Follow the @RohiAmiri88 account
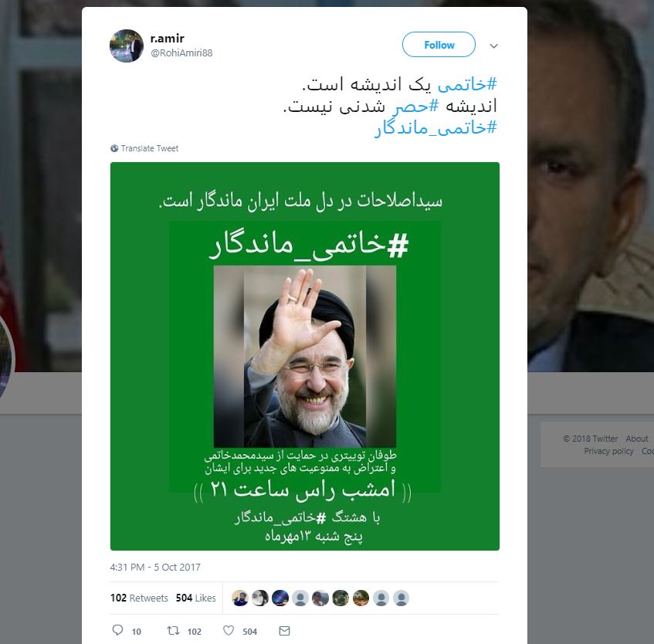Screen dimensions: 654x644 pyautogui.click(x=439, y=45)
